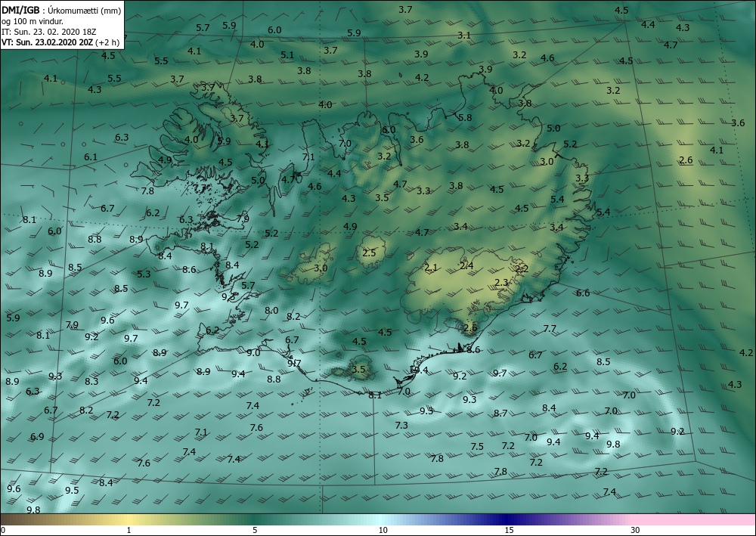Click the 5.3 value on the map
Image resolution: width=756 pixels, height=536 pixels.
tap(144, 274)
